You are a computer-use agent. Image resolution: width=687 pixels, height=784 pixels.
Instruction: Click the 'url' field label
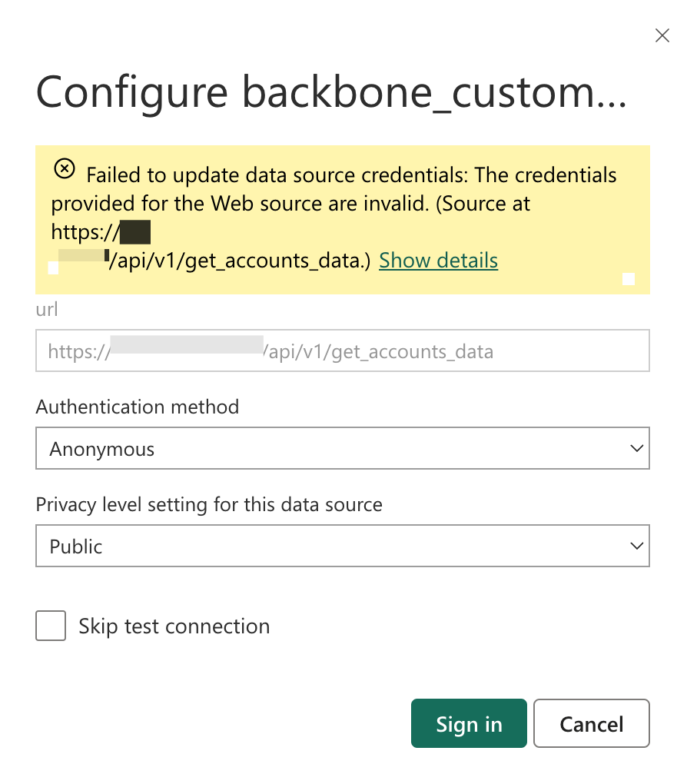(x=47, y=310)
